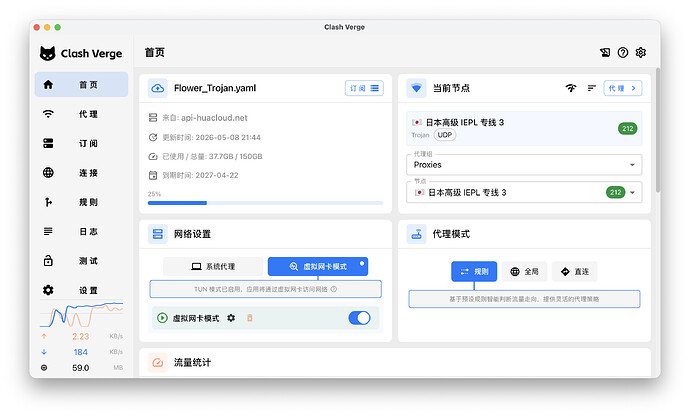Expand the 节点 dropdown 日本高级 IEPL 专线 3
690x416 pixels.
click(524, 192)
